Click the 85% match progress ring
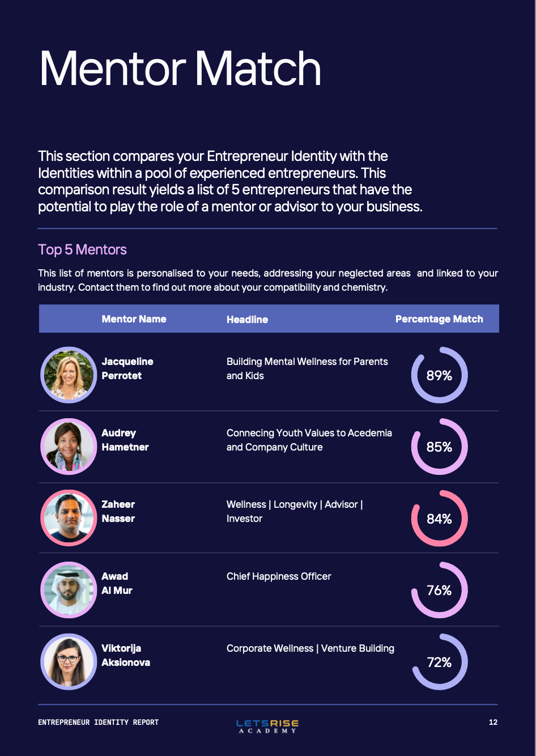Screen dimensions: 536x756 click(x=439, y=447)
